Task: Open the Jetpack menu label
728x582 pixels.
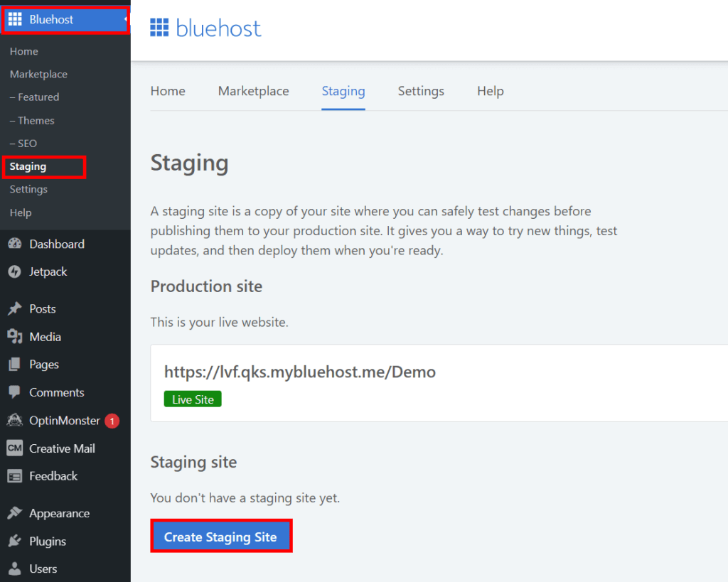Action: [x=48, y=272]
